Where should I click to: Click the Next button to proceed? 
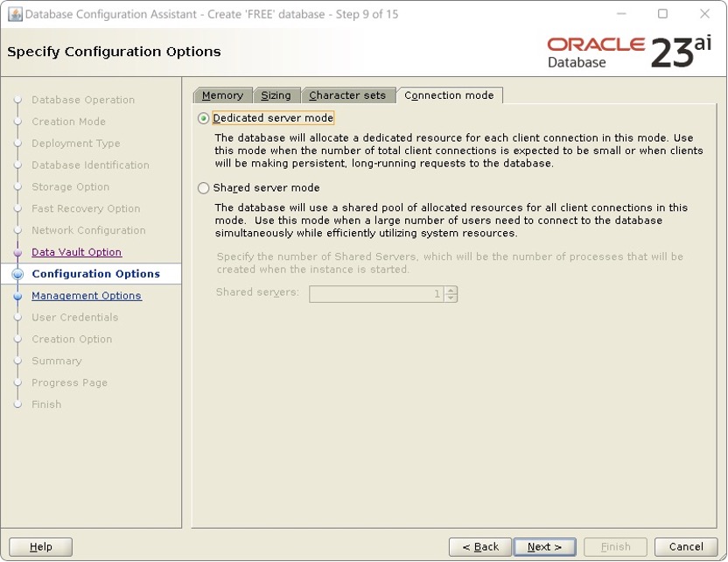click(x=544, y=546)
